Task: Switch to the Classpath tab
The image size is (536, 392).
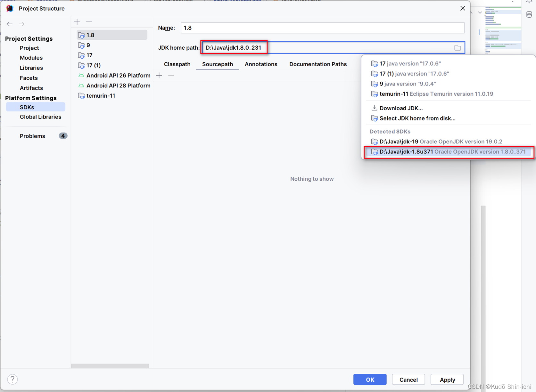Action: coord(177,64)
